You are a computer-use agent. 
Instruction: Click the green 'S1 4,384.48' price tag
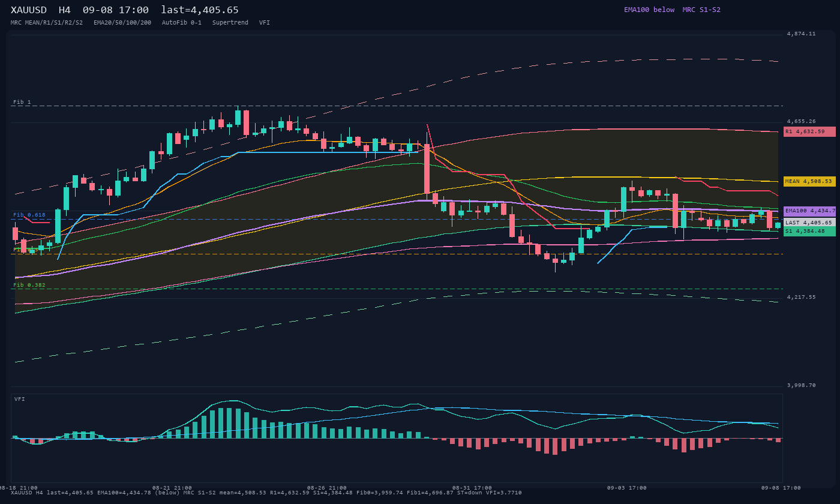click(x=809, y=231)
